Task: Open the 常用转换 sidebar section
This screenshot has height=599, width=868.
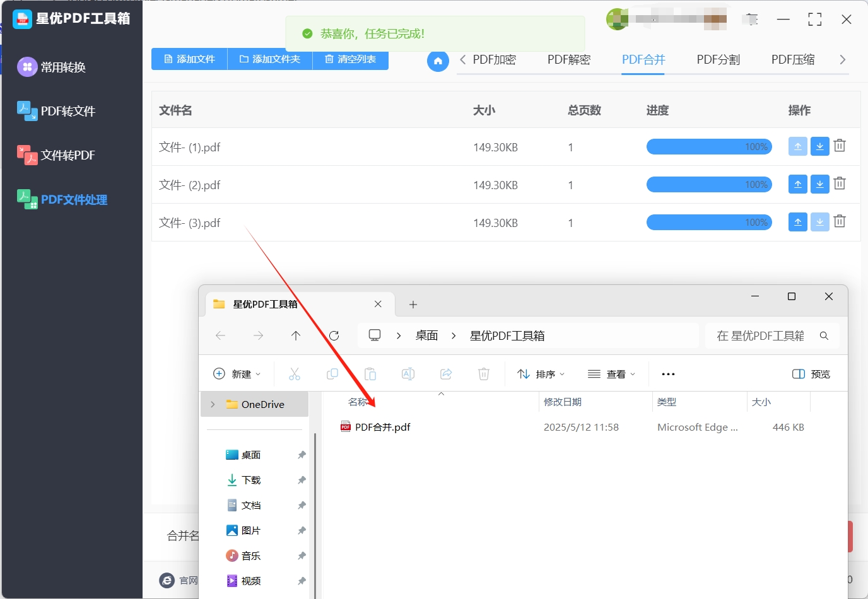Action: [x=52, y=67]
